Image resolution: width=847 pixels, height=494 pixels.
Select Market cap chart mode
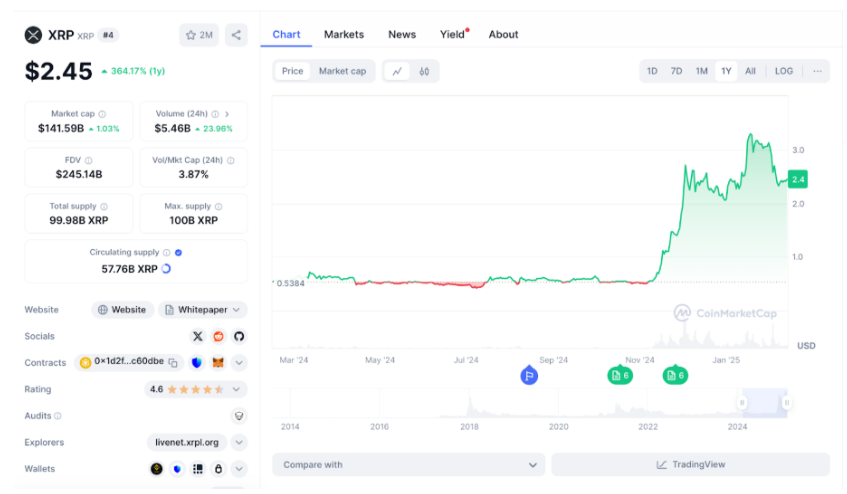tap(342, 71)
